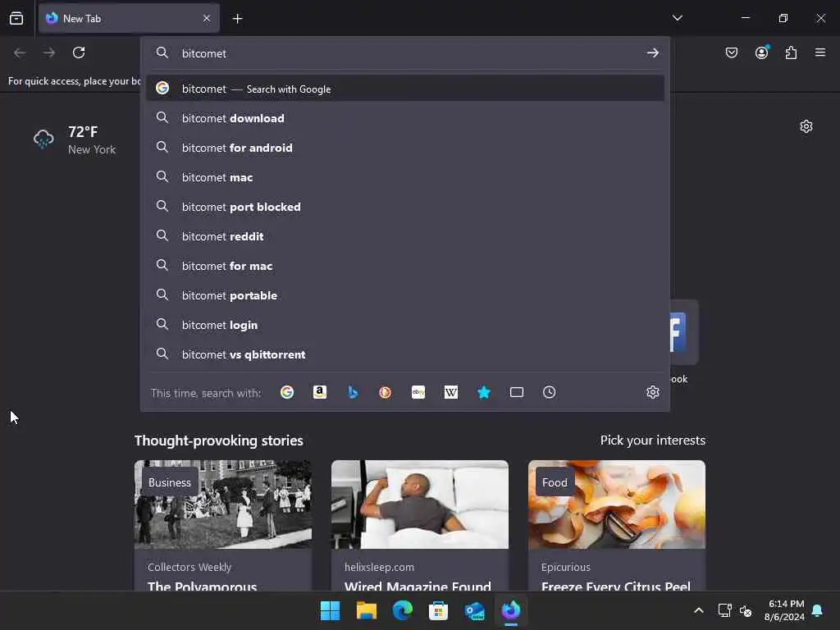The width and height of the screenshot is (840, 630).
Task: Open the Windows Start menu
Action: coord(330,610)
